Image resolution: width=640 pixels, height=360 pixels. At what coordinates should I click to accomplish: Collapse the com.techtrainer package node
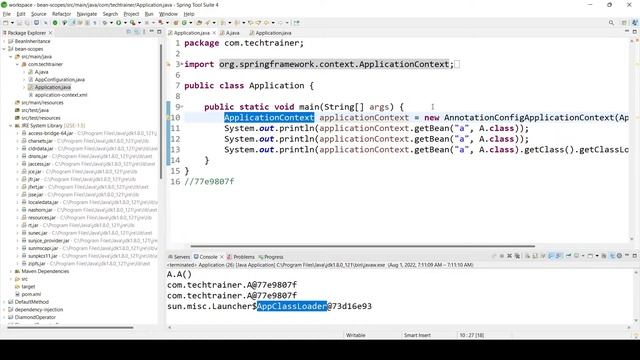(17, 64)
